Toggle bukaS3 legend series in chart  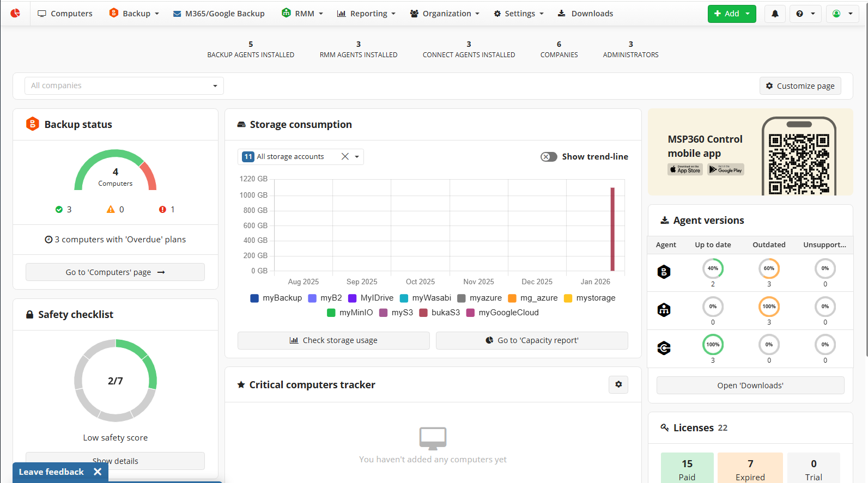(440, 313)
